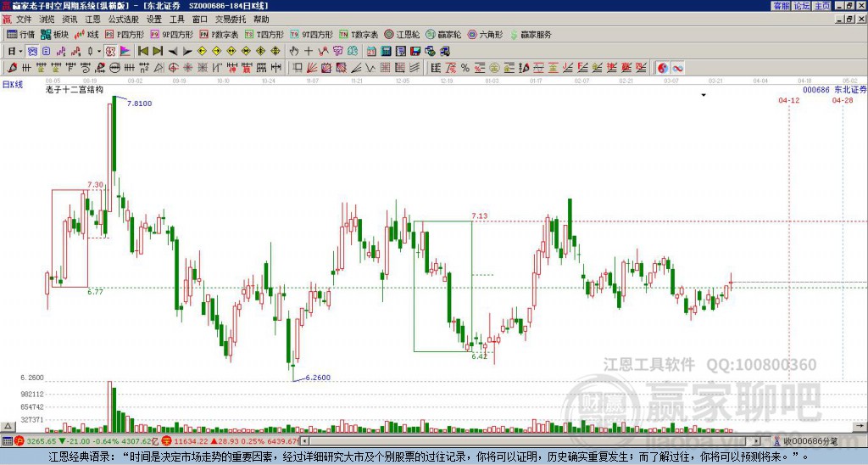Click the 7.13 price level label

pos(480,216)
